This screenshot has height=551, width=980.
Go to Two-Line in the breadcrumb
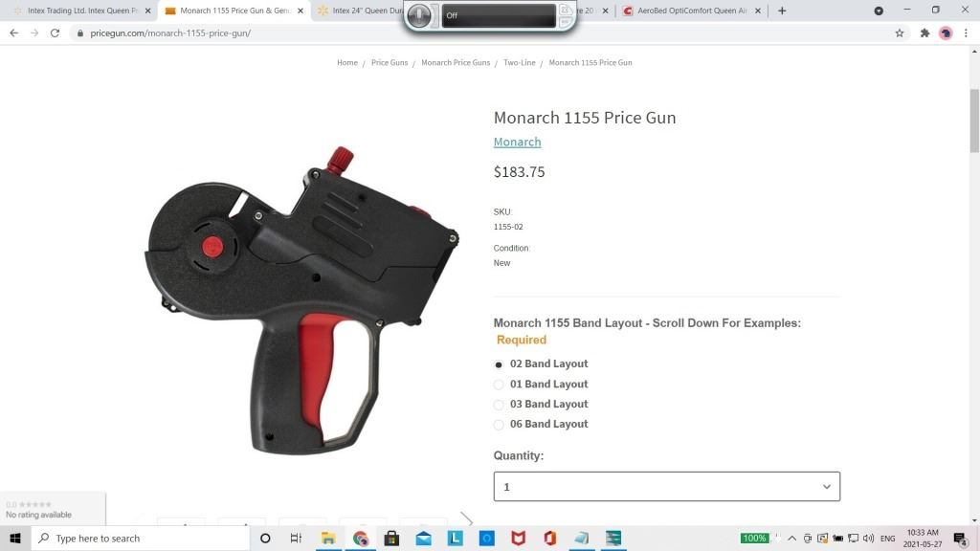[x=520, y=62]
